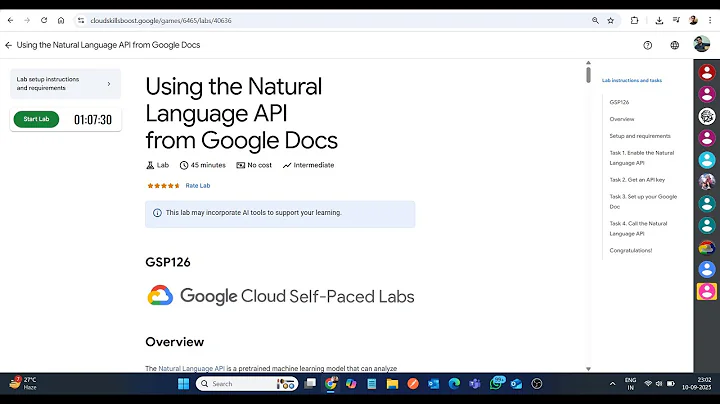Screen dimensions: 720x404
Task: Open the Chrome three-dot menu
Action: click(x=710, y=20)
